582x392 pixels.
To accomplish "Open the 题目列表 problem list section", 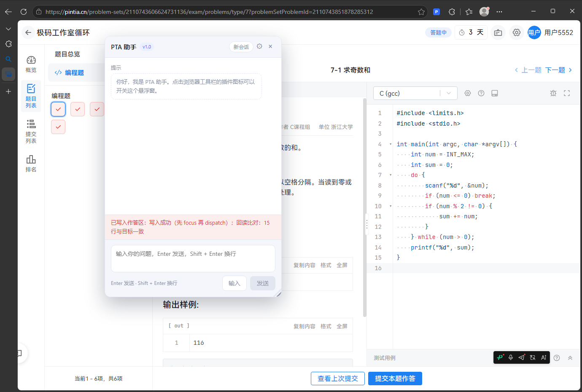I will coord(31,96).
